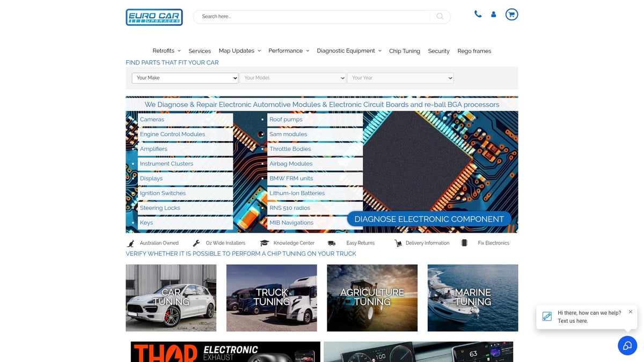Click the Steering Locks link
Image resolution: width=644 pixels, height=362 pixels.
[160, 208]
